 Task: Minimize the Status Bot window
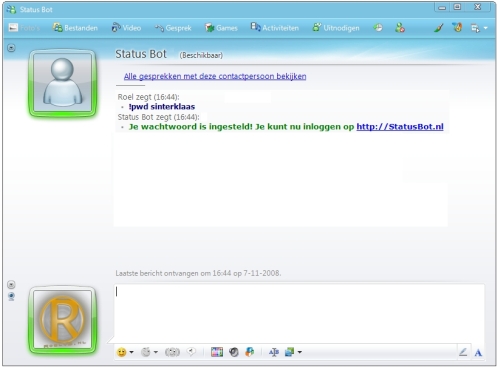coord(442,7)
